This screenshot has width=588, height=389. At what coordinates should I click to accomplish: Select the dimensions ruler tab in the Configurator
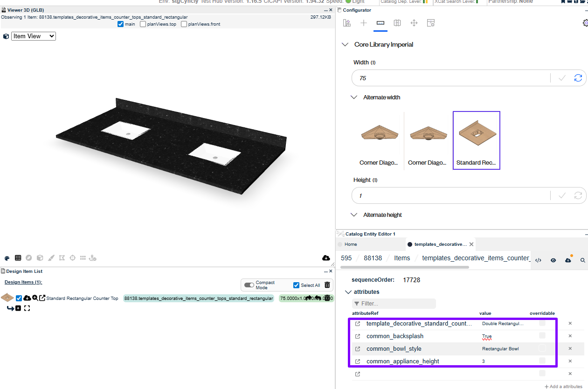(x=380, y=23)
